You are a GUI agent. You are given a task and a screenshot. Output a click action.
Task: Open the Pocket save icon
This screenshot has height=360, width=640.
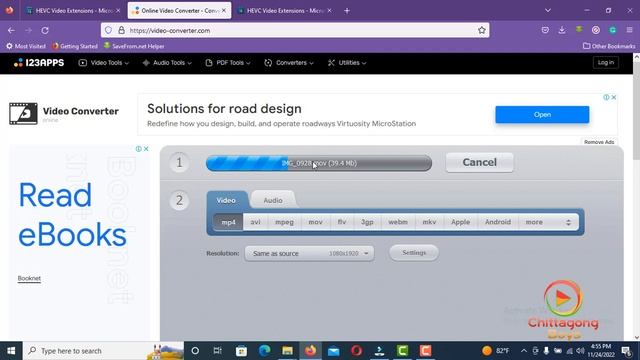coord(545,30)
